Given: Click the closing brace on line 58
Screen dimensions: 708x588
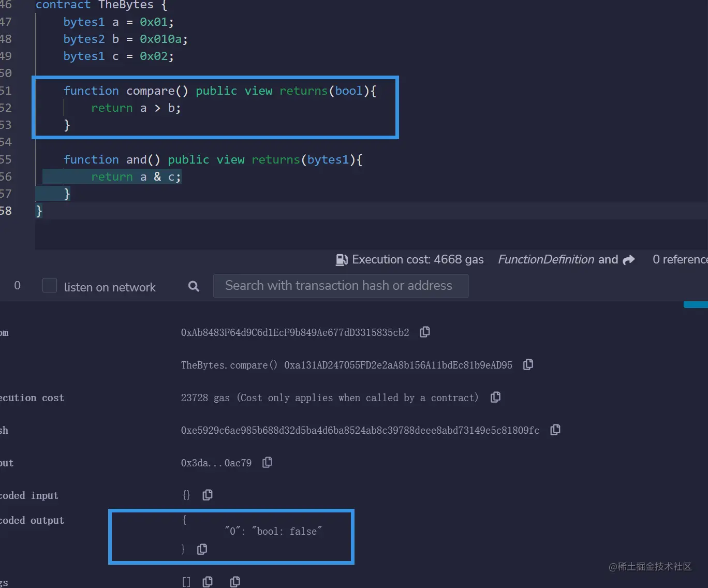Looking at the screenshot, I should [x=39, y=211].
